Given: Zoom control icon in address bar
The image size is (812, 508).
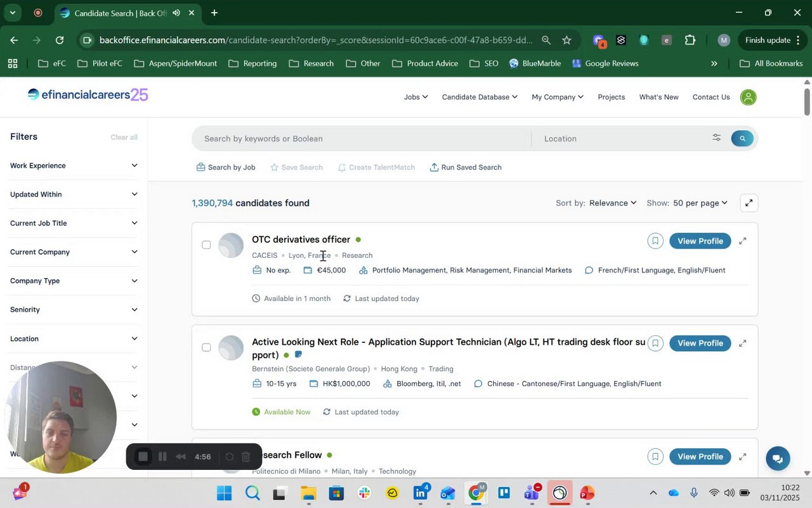Looking at the screenshot, I should coord(546,40).
